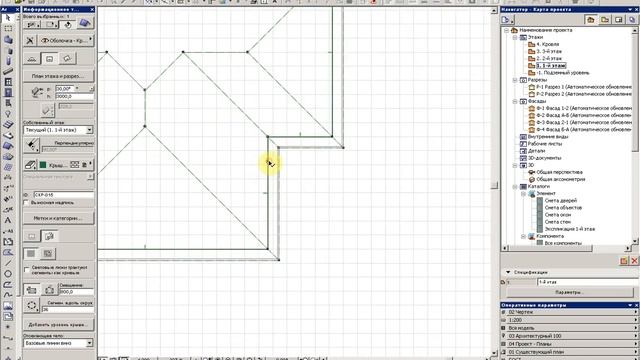Viewport: 640px width, 360px height.
Task: Click the View Map icon in Navigator
Action: 604,20
